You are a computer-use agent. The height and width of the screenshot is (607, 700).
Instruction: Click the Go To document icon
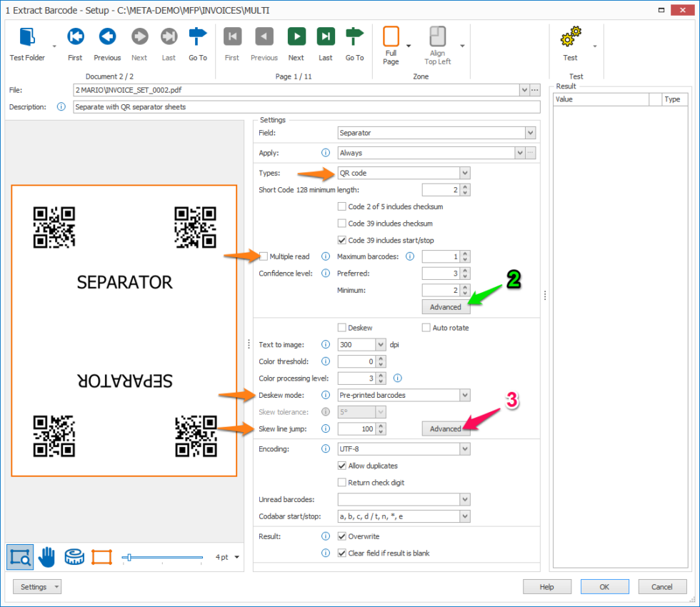[x=198, y=36]
